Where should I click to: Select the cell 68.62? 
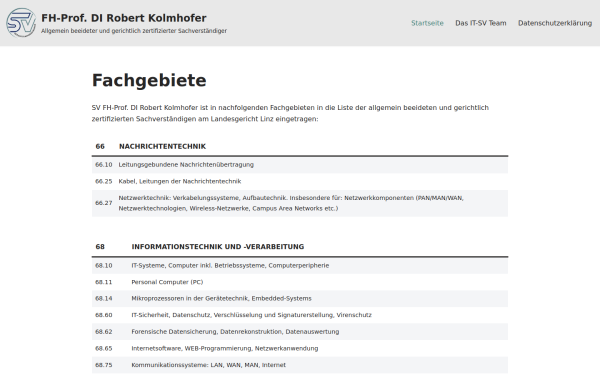tap(104, 332)
